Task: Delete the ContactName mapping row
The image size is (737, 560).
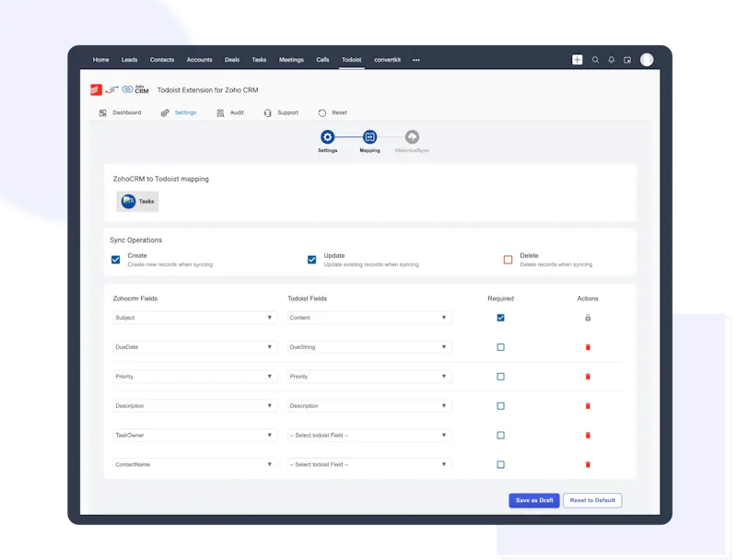Action: (588, 464)
